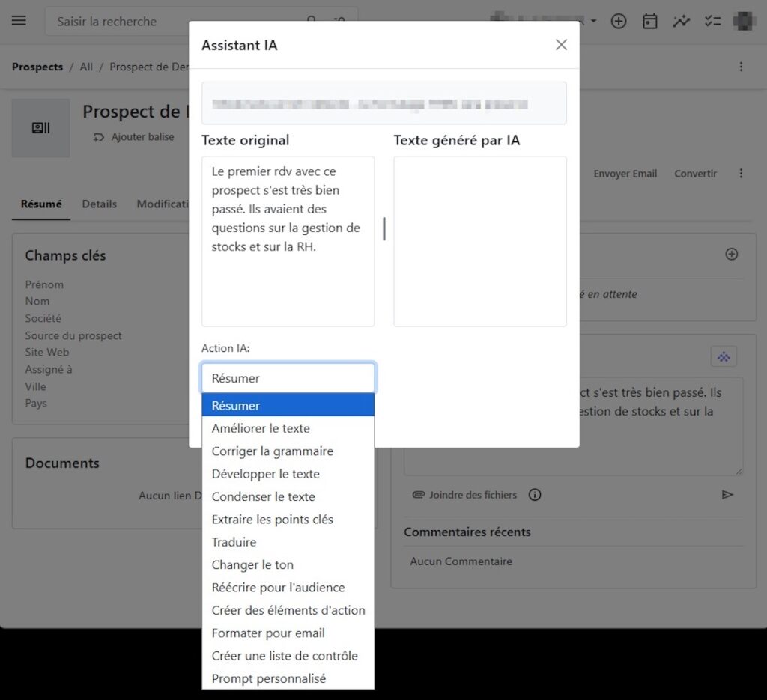Screen dimensions: 767x700
Task: Switch to the Details tab
Action: [100, 204]
